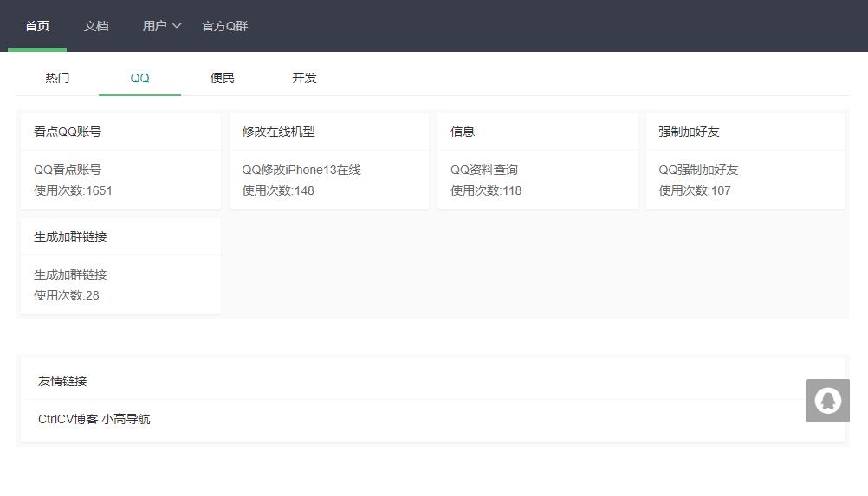Screen dimensions: 868x496
Task: Open the 首页 navigation item
Action: (37, 26)
